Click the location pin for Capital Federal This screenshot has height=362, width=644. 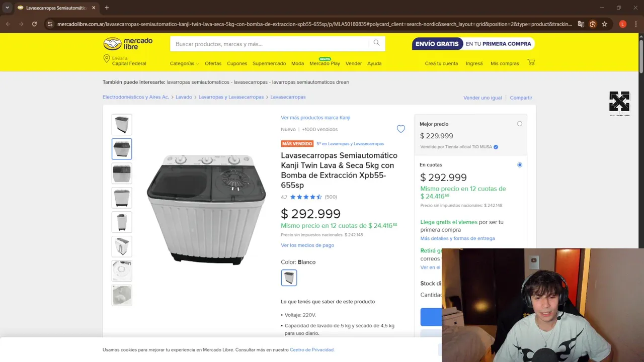pos(106,59)
